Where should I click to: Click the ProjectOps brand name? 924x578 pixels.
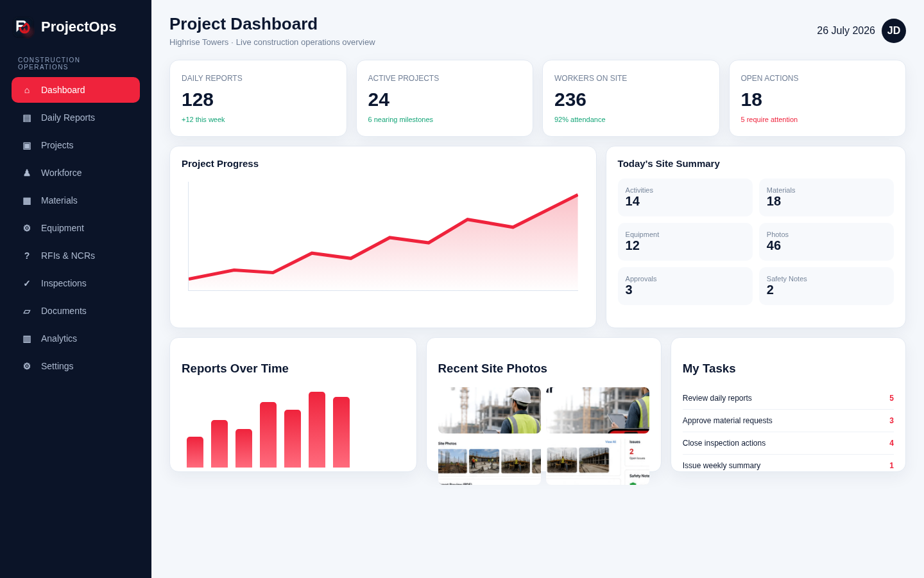pos(78,27)
